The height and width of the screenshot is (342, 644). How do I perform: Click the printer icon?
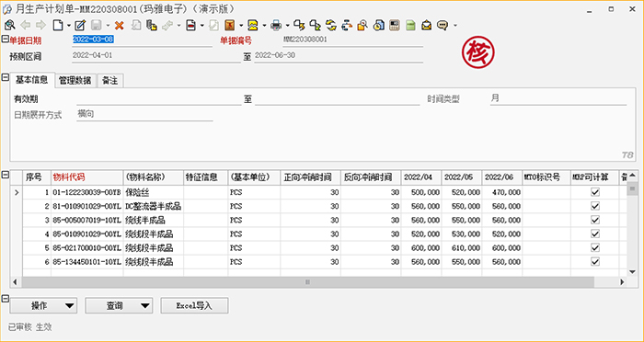click(276, 26)
